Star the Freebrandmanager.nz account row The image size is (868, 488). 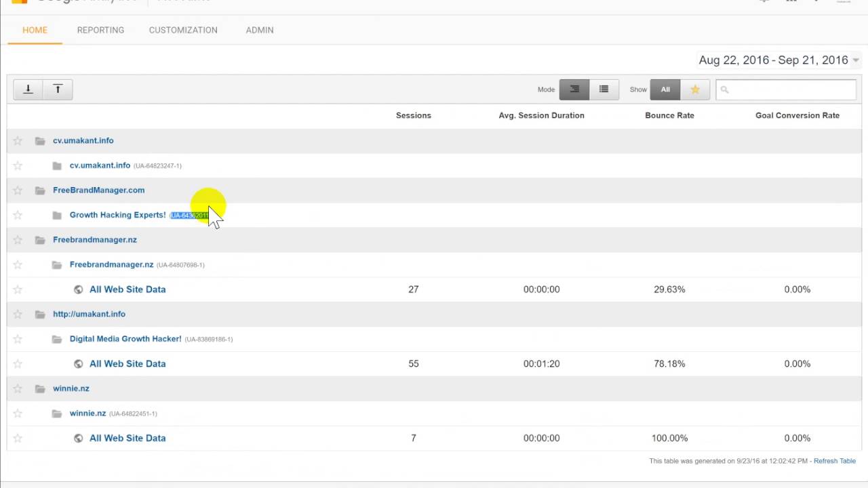[x=18, y=240]
